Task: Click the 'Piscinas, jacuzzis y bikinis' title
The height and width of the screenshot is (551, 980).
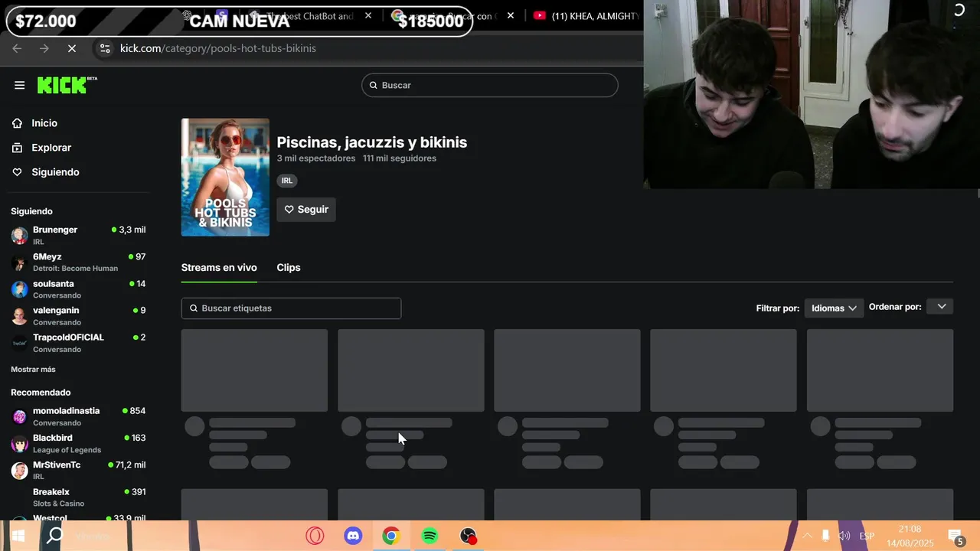Action: [372, 142]
